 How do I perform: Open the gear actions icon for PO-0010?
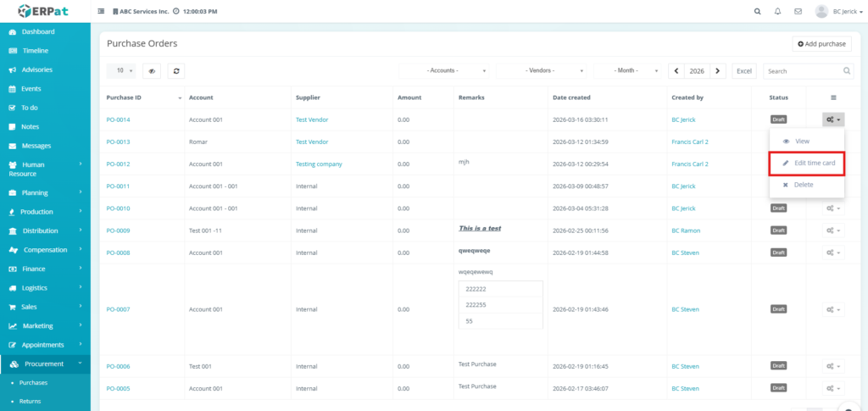[x=832, y=208]
